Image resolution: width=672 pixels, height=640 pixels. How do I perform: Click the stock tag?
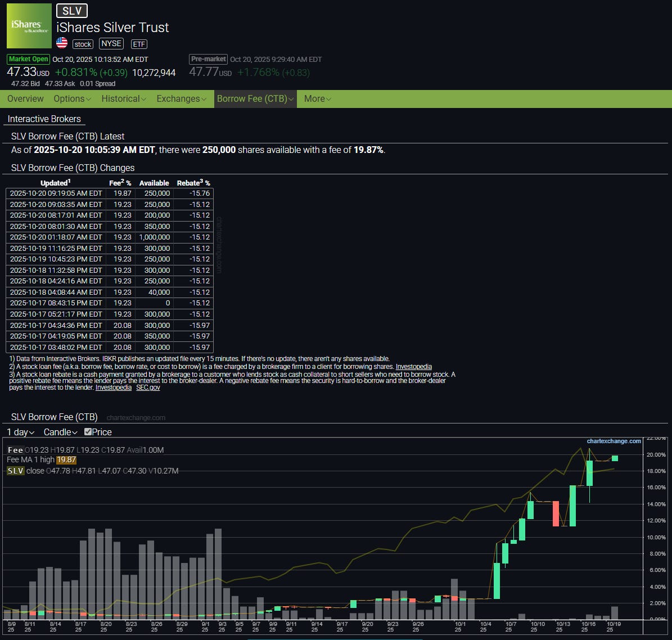point(83,44)
